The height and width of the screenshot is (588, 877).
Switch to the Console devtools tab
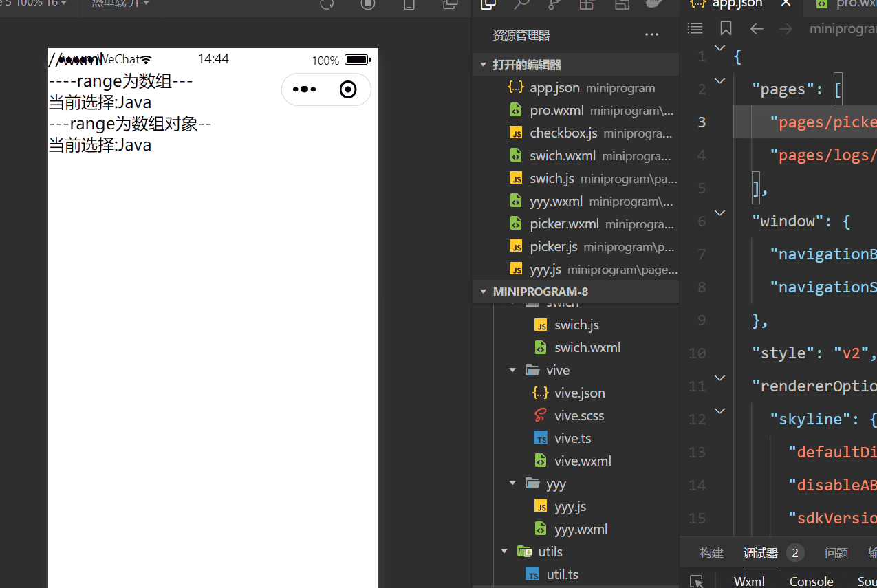coord(811,581)
